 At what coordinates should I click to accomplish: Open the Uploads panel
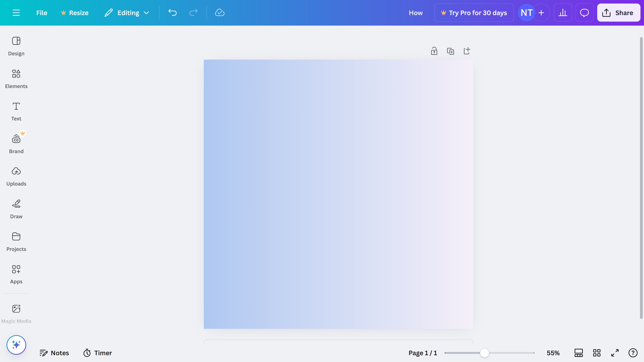[x=16, y=176]
